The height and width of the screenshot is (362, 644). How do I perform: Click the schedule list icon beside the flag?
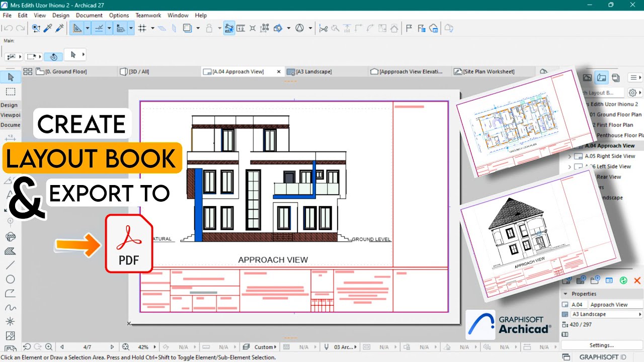point(421,28)
